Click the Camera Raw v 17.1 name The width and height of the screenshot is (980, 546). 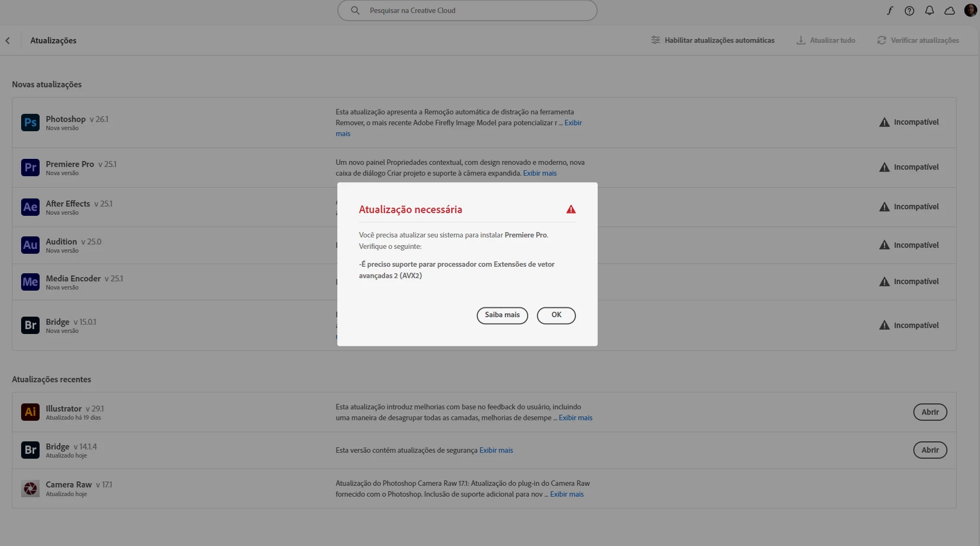(79, 485)
